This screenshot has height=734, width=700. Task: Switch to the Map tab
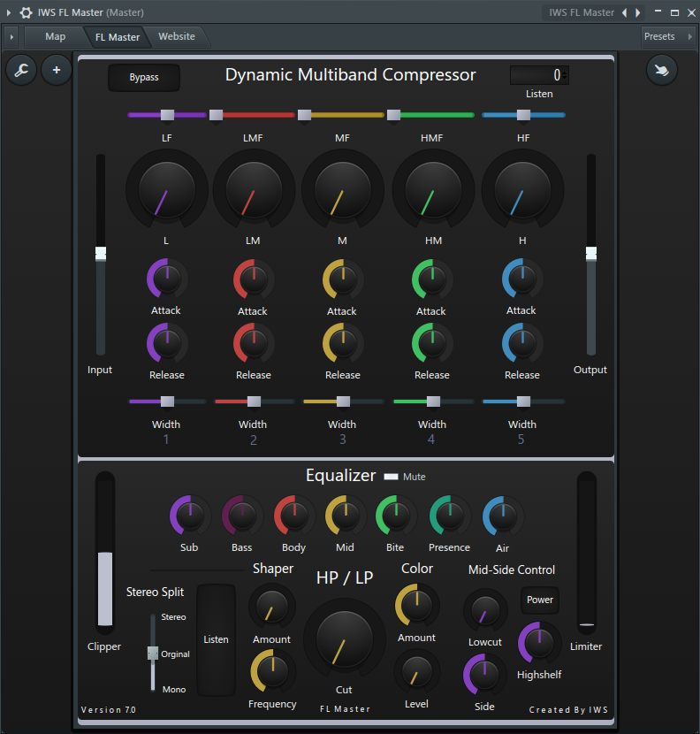pyautogui.click(x=55, y=36)
